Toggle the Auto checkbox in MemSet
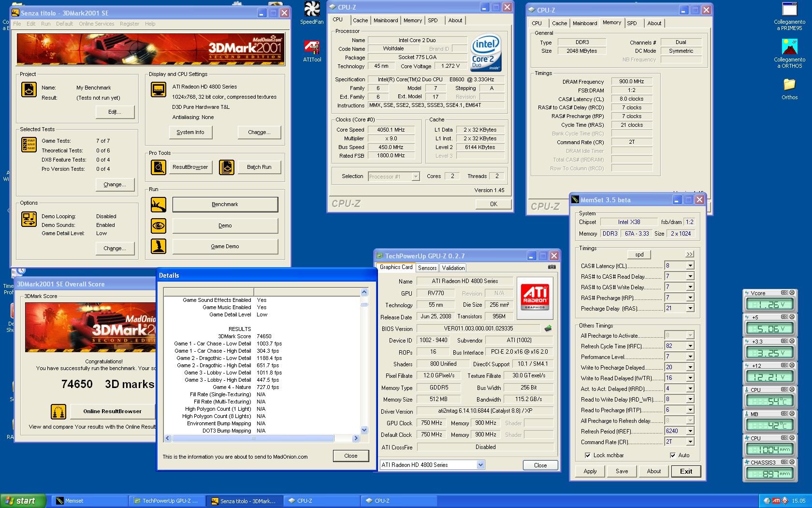The width and height of the screenshot is (812, 508). click(672, 455)
